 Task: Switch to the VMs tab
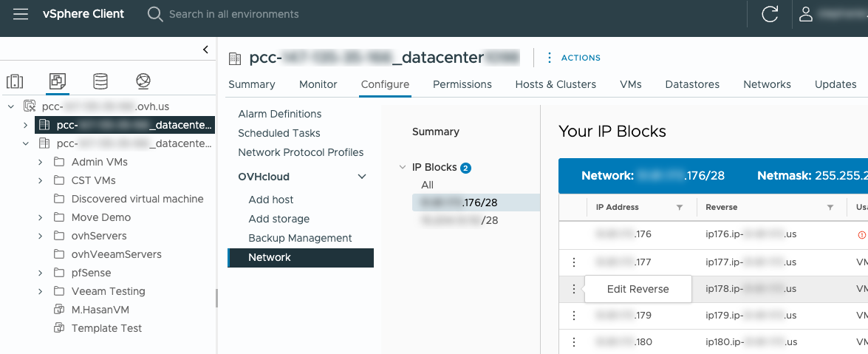coord(631,84)
